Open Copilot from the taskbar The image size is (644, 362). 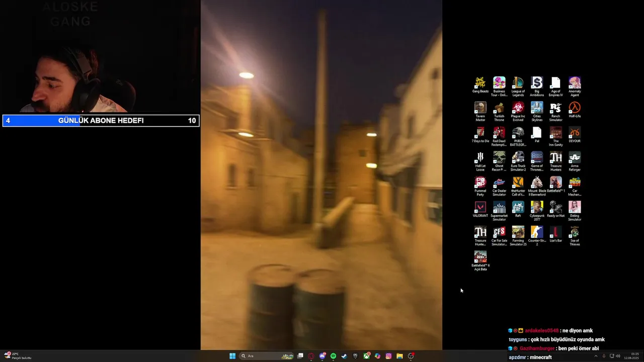point(377,356)
